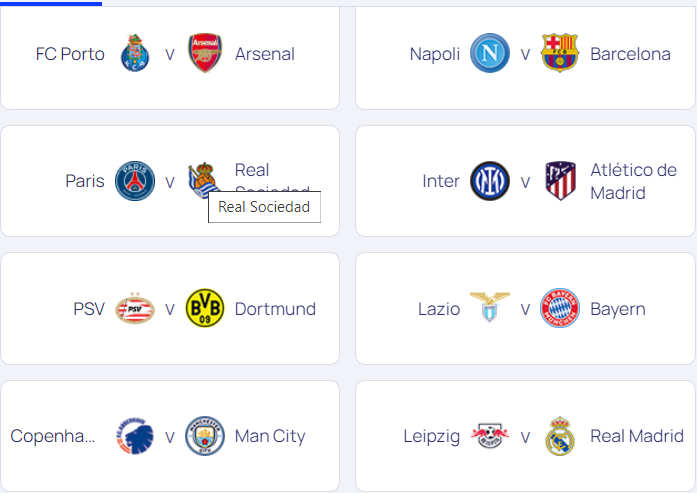Image resolution: width=697 pixels, height=493 pixels.
Task: Click the truncated Copenha... team name
Action: click(53, 436)
